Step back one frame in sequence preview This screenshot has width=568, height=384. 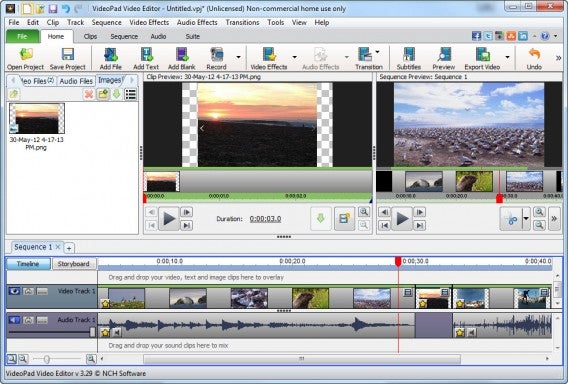[x=384, y=212]
